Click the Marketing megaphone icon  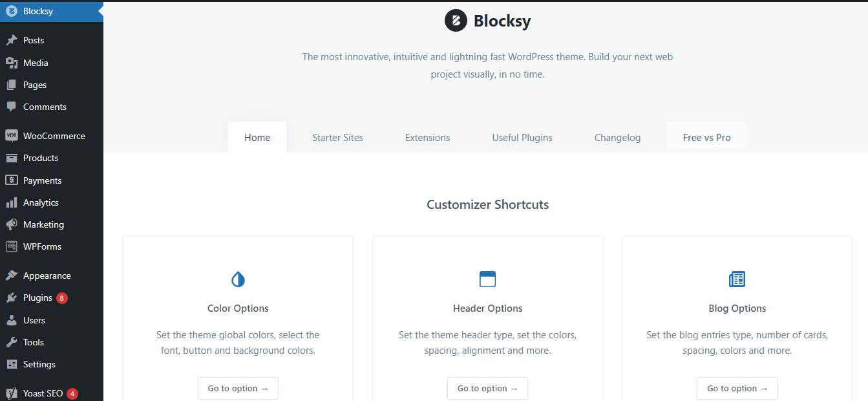pos(12,224)
